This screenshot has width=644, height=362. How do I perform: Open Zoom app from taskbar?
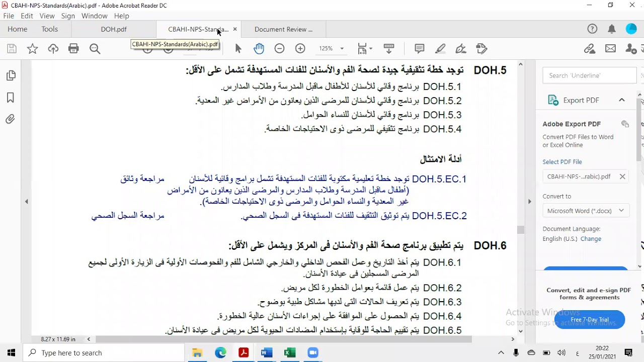click(x=313, y=353)
